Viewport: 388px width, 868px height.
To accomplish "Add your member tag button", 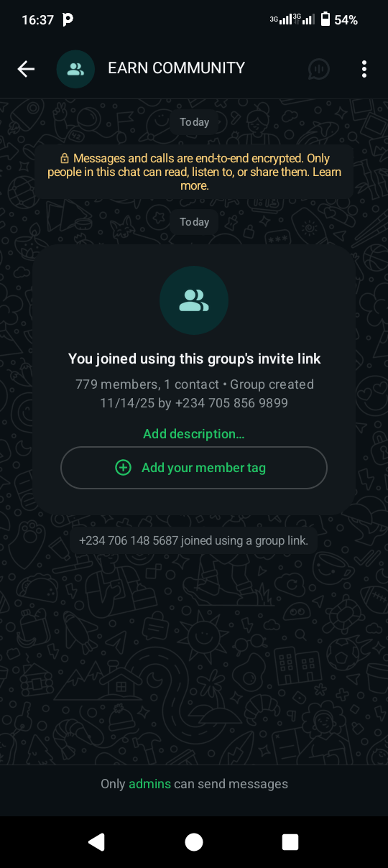I will coord(194,468).
